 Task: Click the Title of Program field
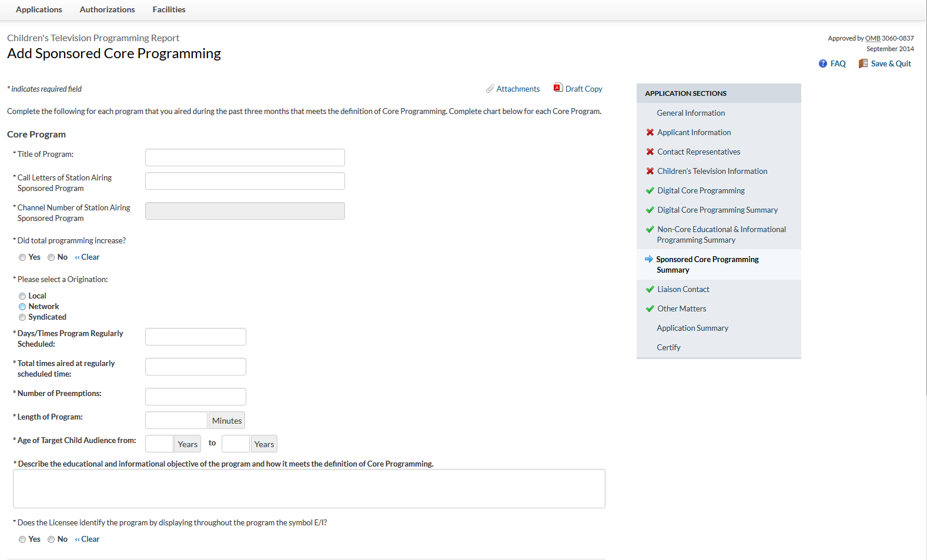coord(245,157)
